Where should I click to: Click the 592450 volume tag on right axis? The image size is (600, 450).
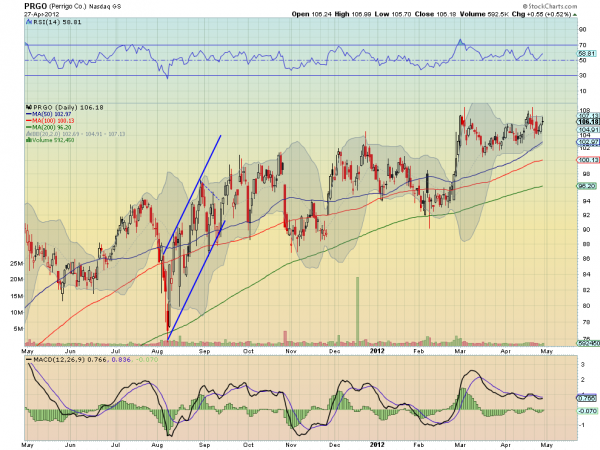pos(588,343)
